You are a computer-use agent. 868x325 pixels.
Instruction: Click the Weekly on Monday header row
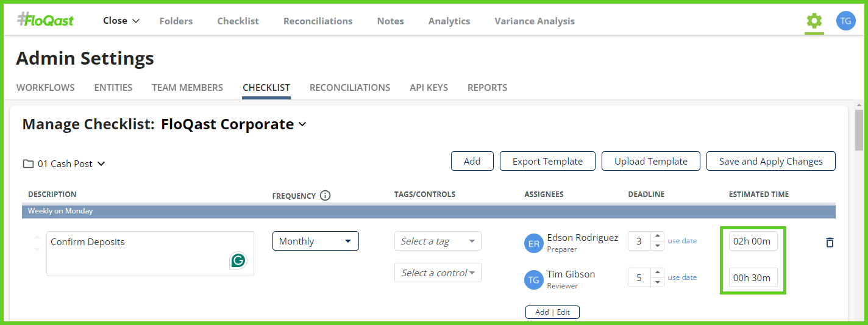coord(429,211)
